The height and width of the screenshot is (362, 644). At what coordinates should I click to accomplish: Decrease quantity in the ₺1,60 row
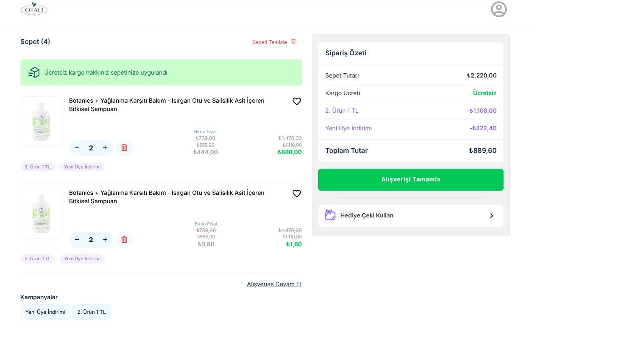point(77,240)
